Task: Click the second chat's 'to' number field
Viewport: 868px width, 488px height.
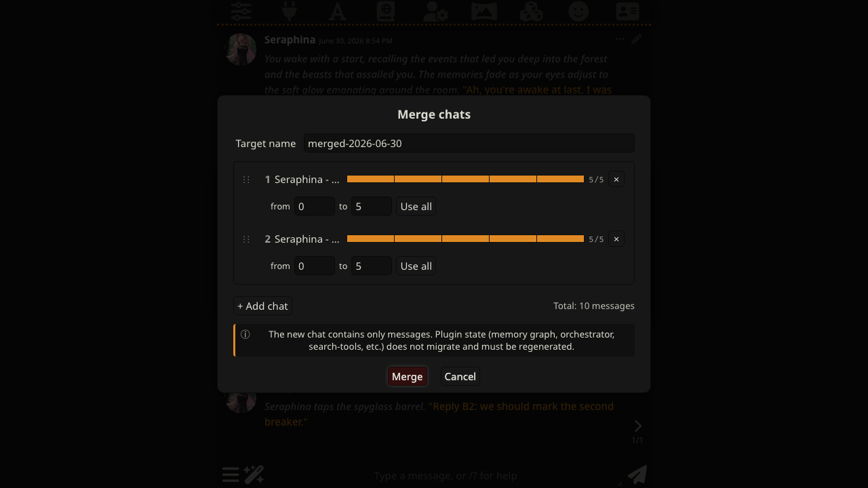Action: click(x=371, y=266)
